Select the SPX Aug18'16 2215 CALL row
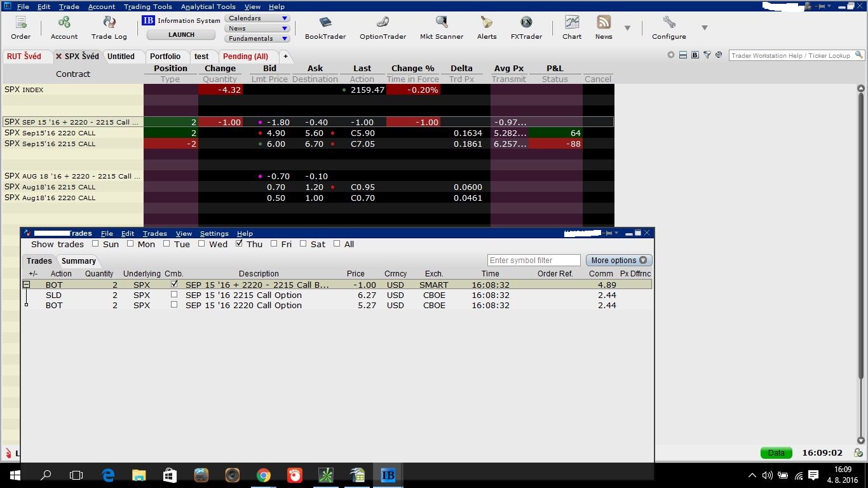Image resolution: width=868 pixels, height=488 pixels. [x=308, y=187]
